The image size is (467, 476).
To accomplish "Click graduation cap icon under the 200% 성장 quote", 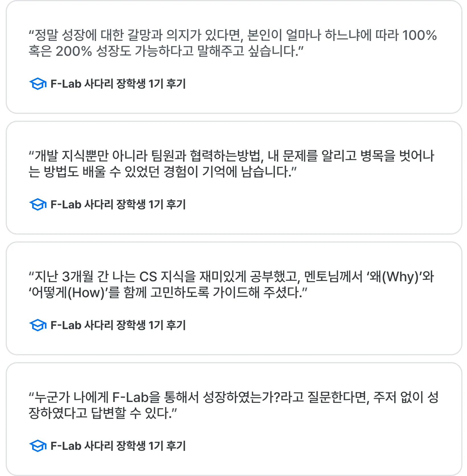I will [x=38, y=84].
